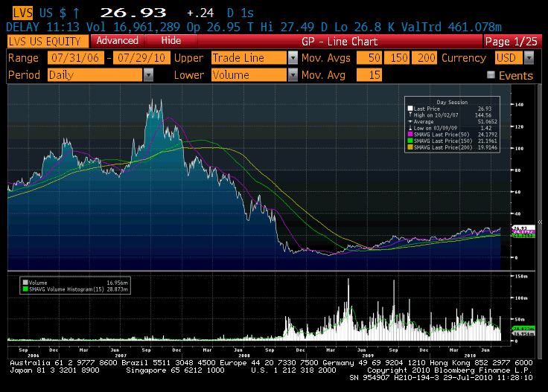548x392 pixels.
Task: Click the double-arrow collapse icon beside price axis
Action: click(x=540, y=222)
